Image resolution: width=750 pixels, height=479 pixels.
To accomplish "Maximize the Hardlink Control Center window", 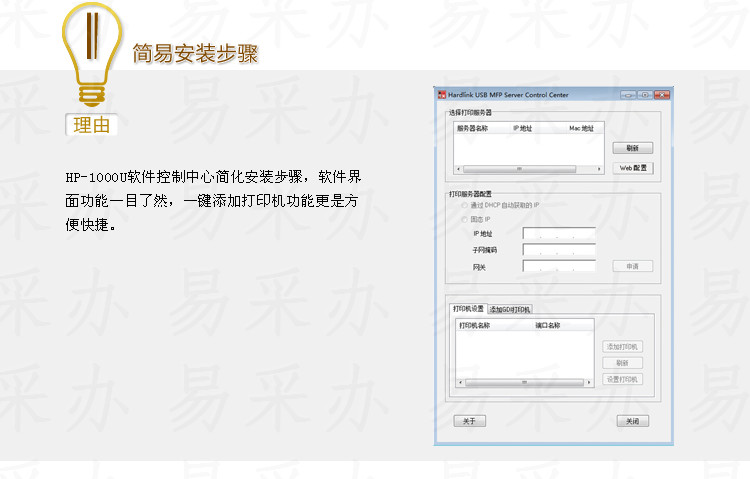I will tap(645, 95).
